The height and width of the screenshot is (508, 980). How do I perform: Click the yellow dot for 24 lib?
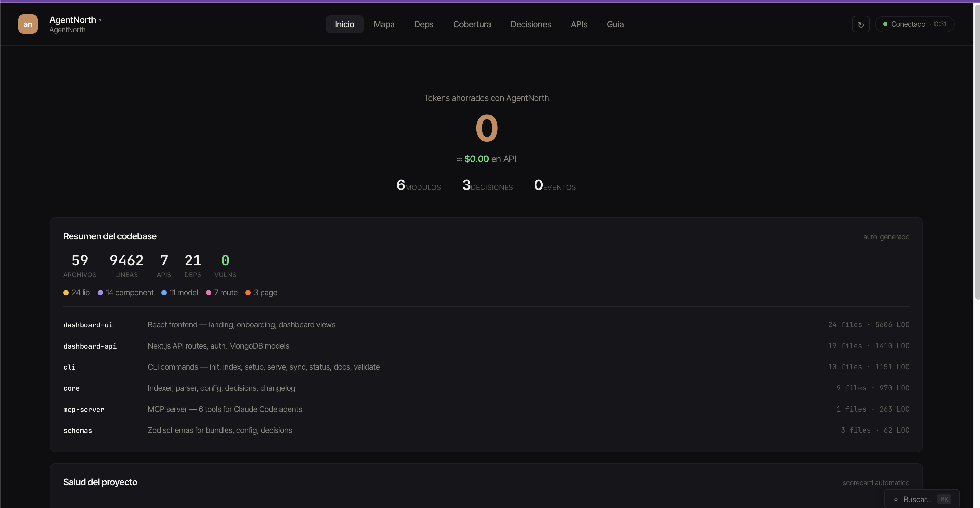point(66,293)
